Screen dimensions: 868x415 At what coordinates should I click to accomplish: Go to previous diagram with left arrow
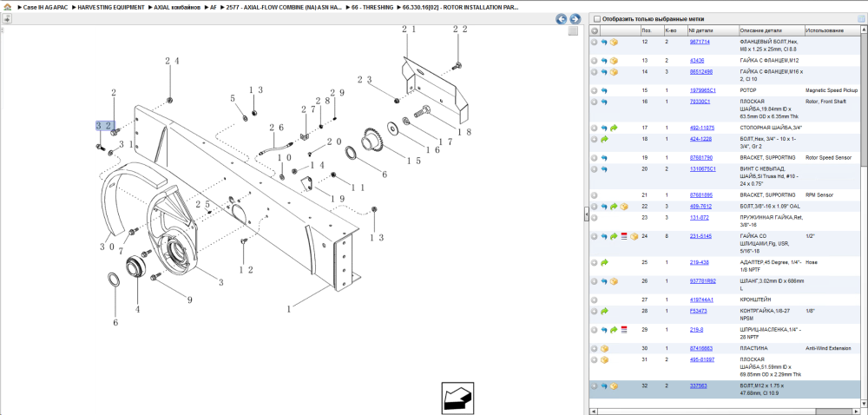[562, 19]
